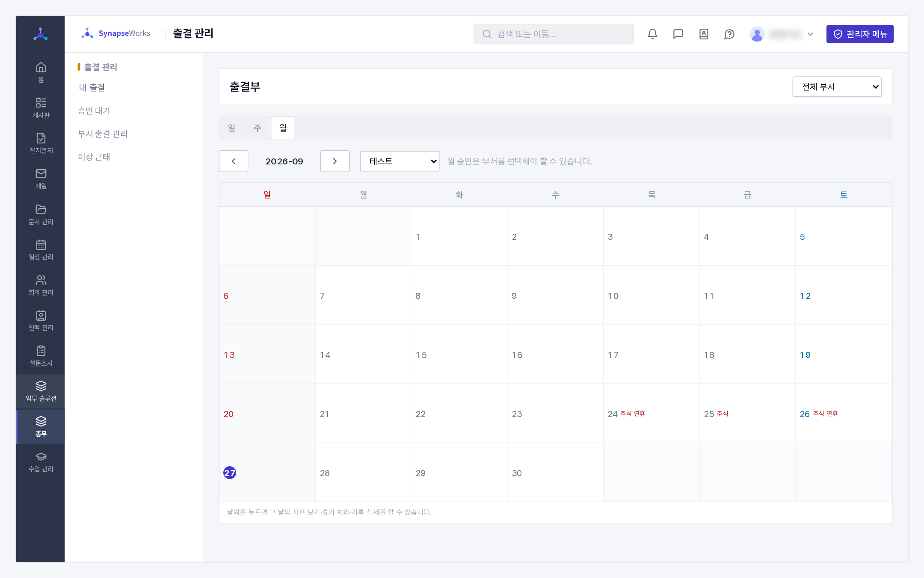Viewport: 924px width, 578px height.
Task: Select date 3 in the calendar
Action: [x=652, y=236]
